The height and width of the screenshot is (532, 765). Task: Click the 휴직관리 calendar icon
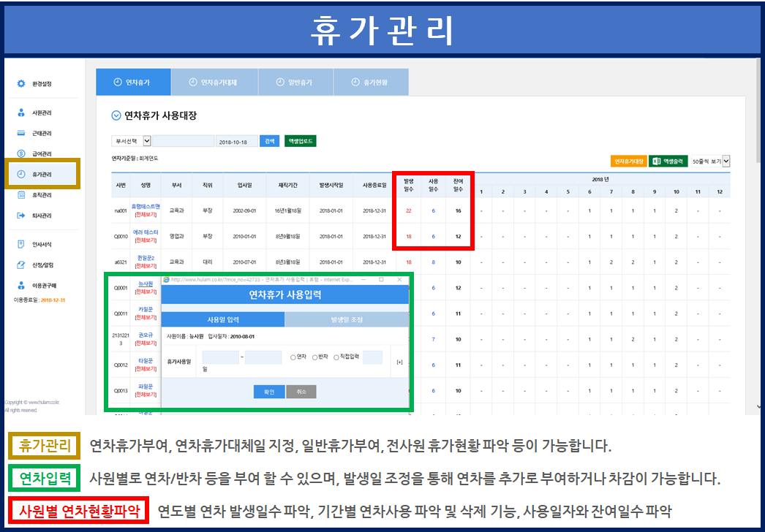tap(21, 195)
